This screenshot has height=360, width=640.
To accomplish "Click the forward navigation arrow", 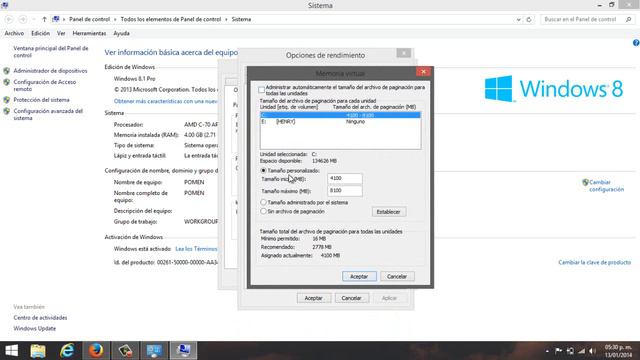I will coord(23,19).
